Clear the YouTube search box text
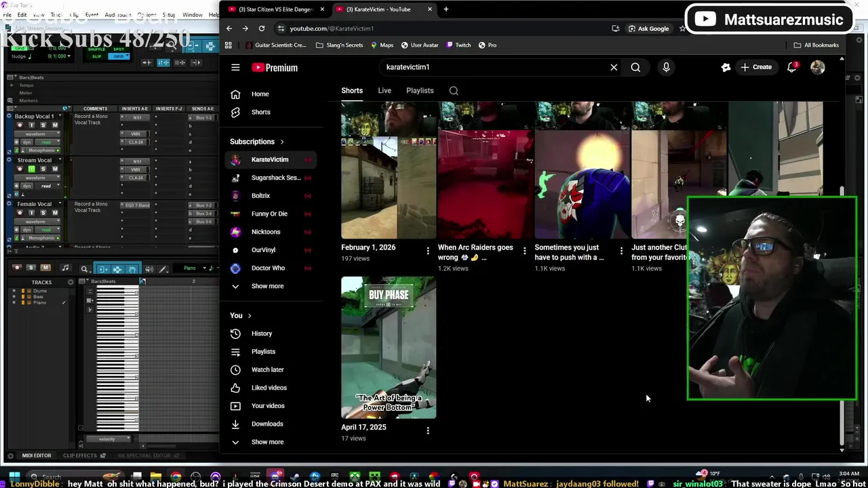 (x=614, y=67)
